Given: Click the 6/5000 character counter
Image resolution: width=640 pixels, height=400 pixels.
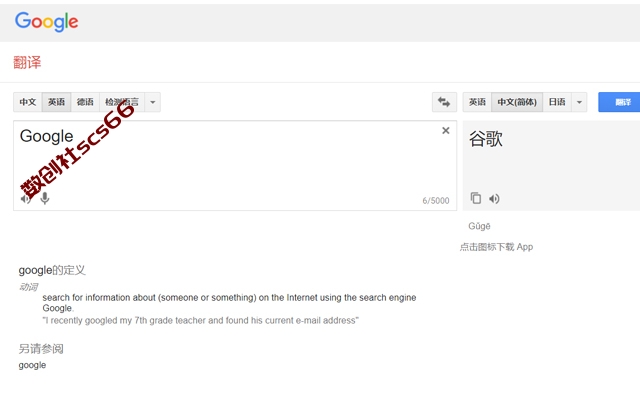Looking at the screenshot, I should pos(436,200).
